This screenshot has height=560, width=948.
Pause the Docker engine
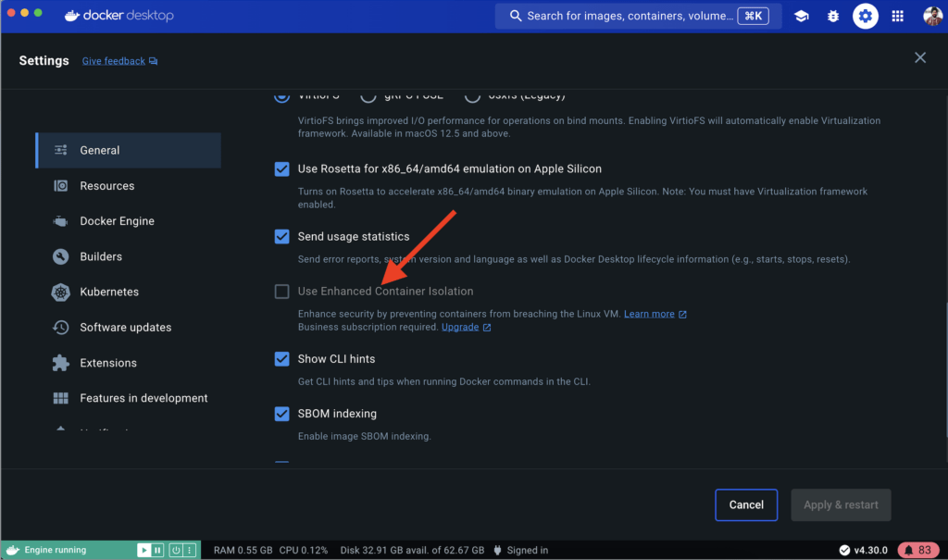(157, 550)
